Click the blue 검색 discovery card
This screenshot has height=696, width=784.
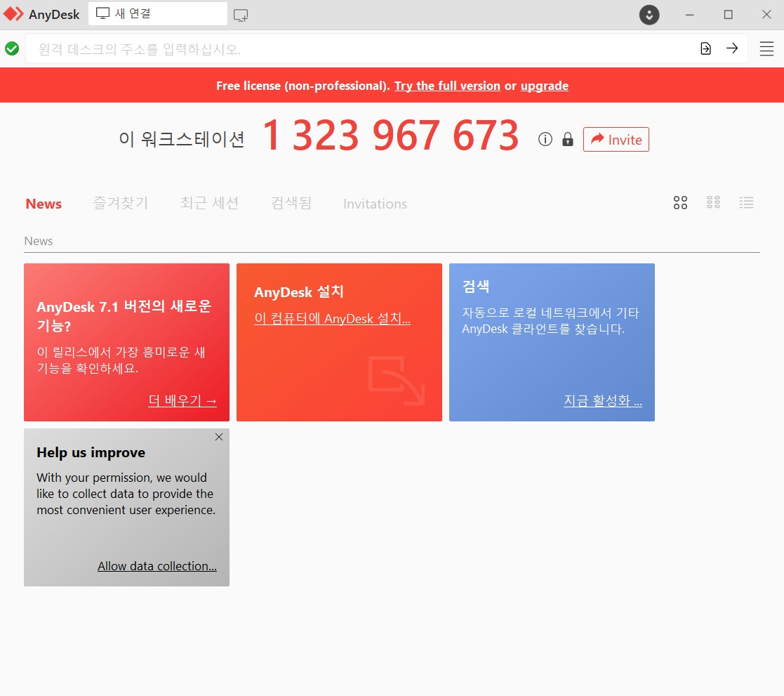click(552, 342)
